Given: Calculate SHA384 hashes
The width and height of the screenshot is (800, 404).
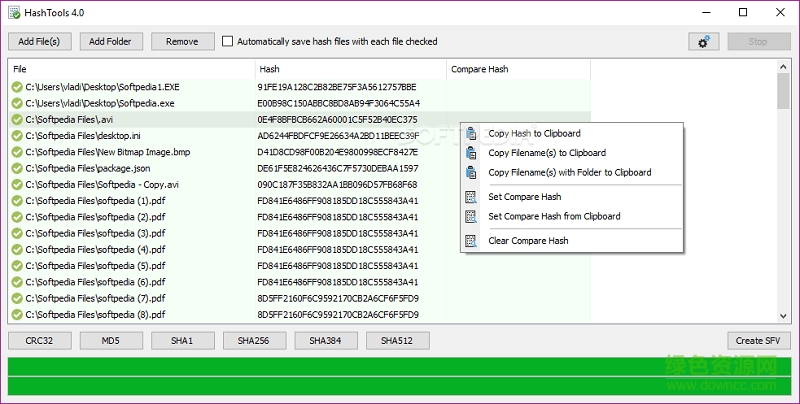Looking at the screenshot, I should tap(326, 341).
